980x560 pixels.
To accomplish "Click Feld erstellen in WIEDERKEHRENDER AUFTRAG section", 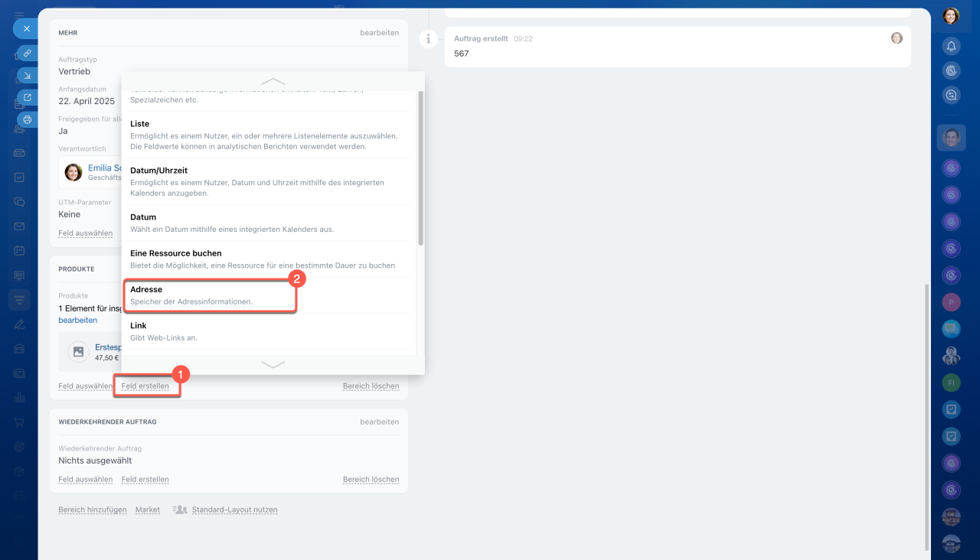I will click(145, 480).
